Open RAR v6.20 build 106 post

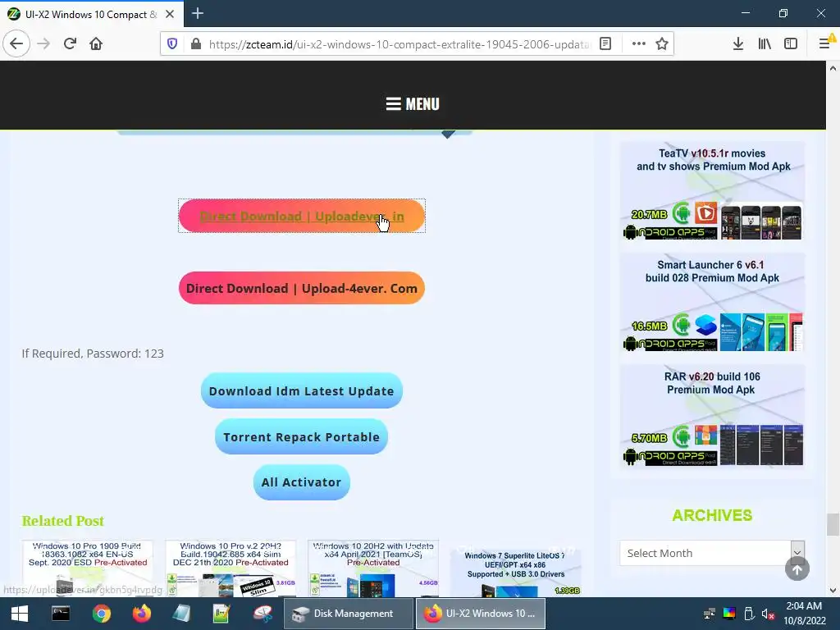[712, 414]
